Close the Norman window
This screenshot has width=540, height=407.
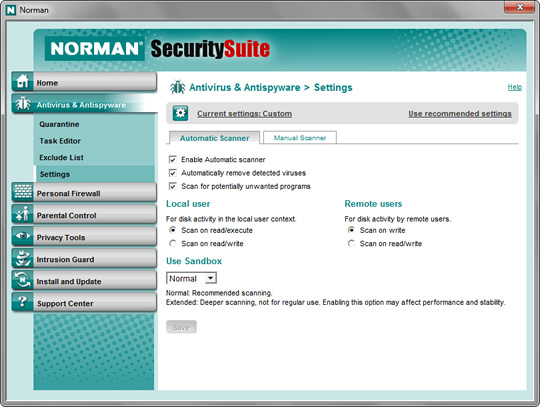pos(519,7)
